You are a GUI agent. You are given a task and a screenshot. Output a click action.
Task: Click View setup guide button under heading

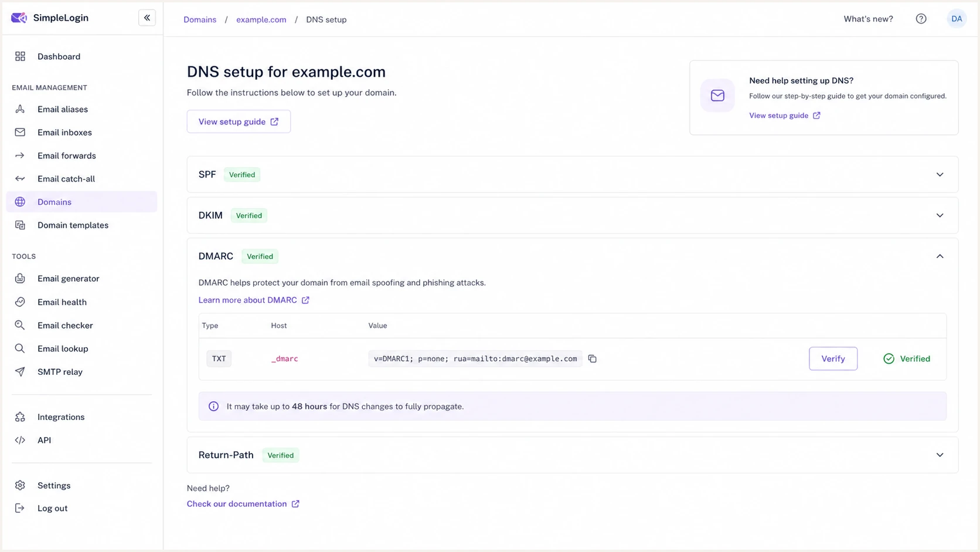pos(239,121)
